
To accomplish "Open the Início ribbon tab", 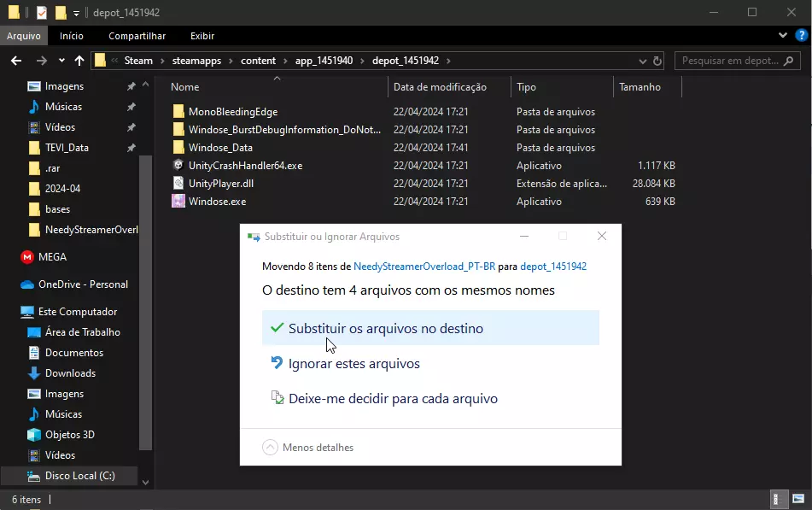I will coord(72,36).
